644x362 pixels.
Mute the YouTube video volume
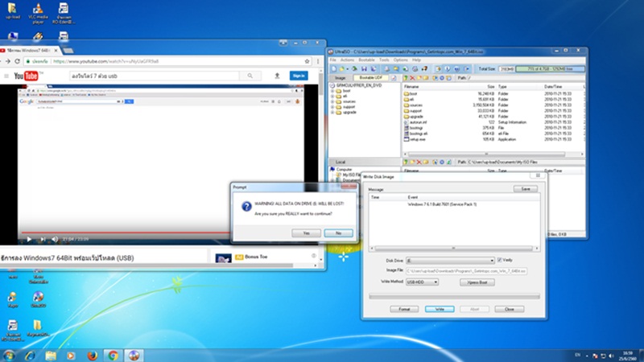(x=55, y=239)
